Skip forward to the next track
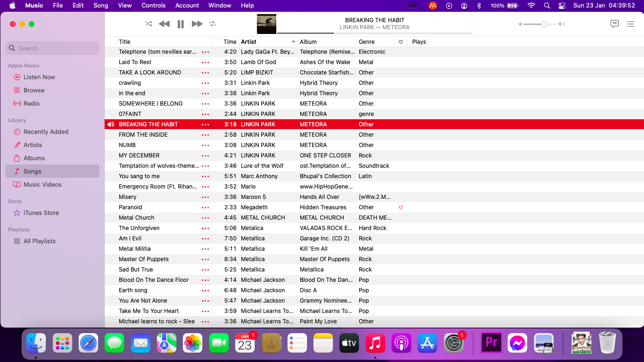 197,24
